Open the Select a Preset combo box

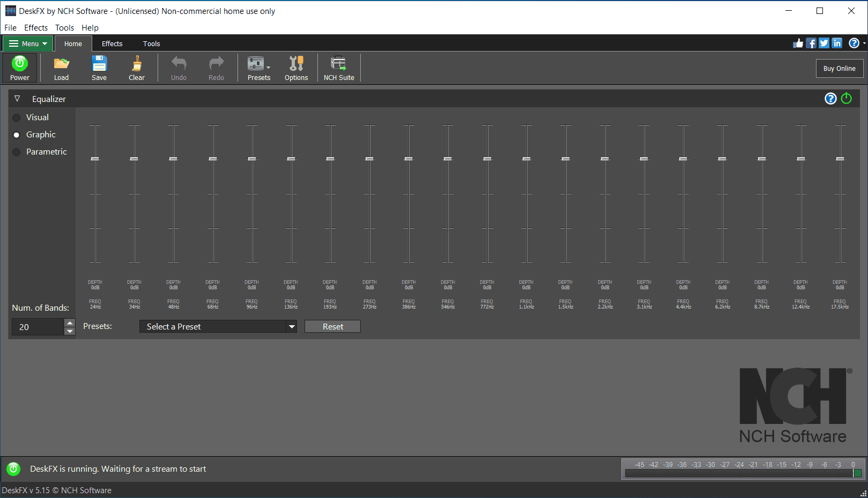[x=218, y=326]
